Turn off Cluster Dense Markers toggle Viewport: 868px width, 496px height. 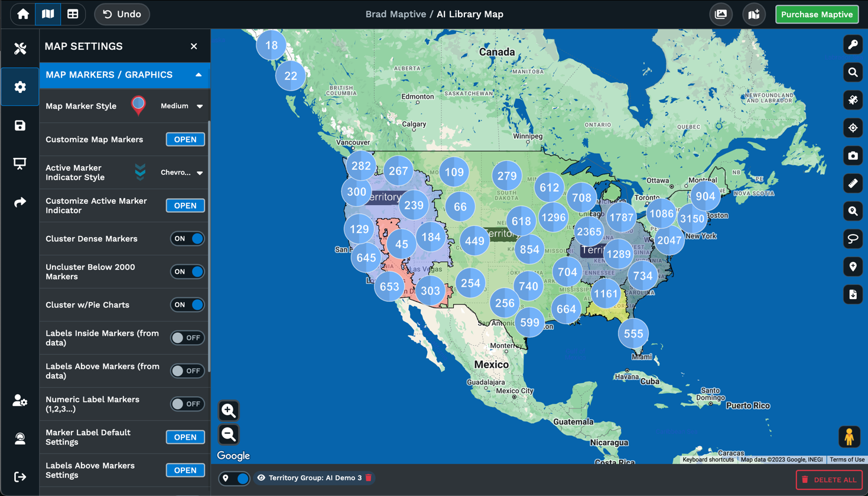pyautogui.click(x=187, y=239)
